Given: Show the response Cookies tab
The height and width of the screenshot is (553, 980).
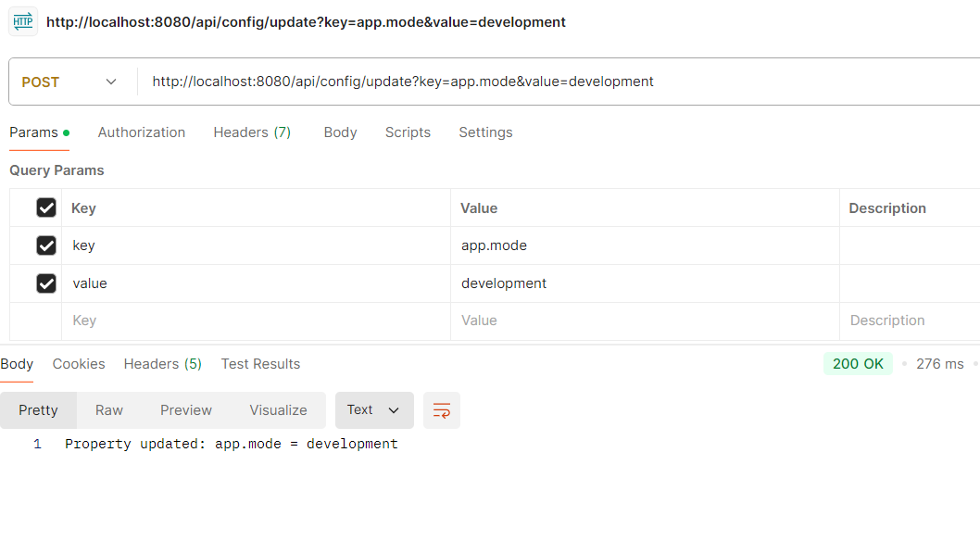Looking at the screenshot, I should pyautogui.click(x=79, y=364).
